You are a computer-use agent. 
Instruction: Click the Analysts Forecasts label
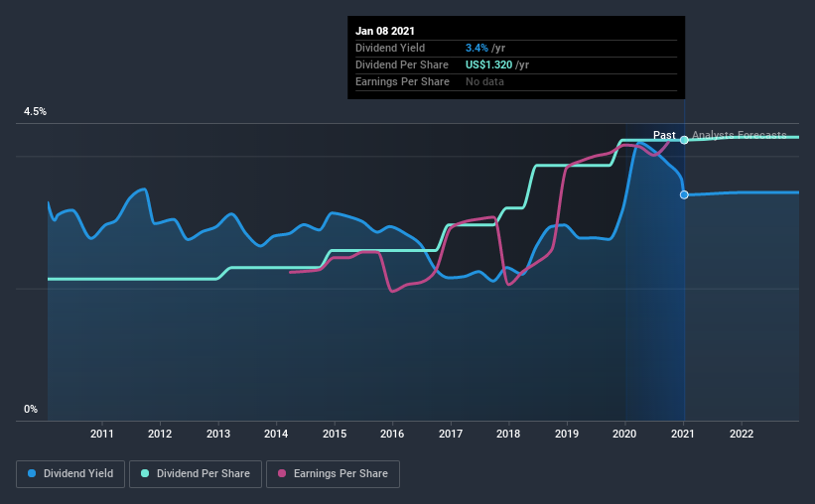740,135
